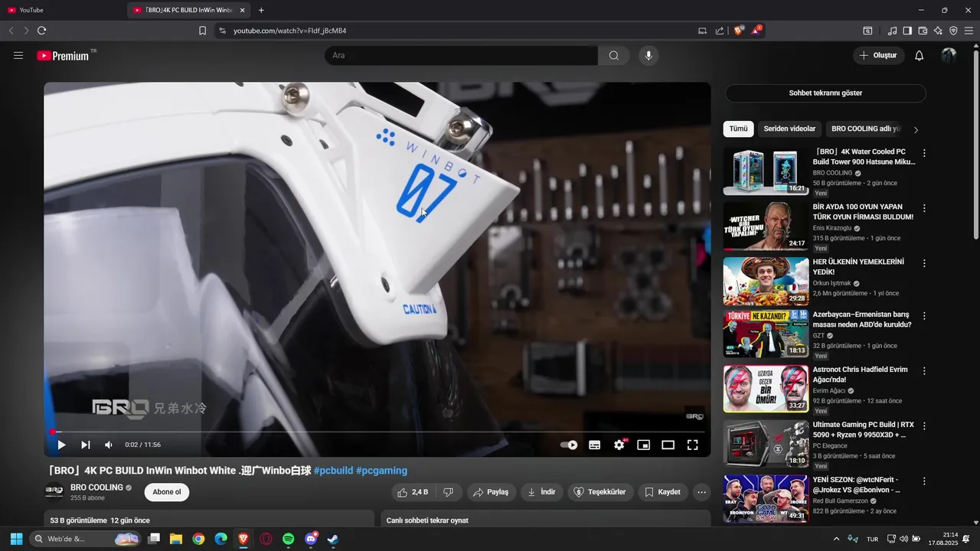This screenshot has width=980, height=551.
Task: Click the search magnifier button
Action: pos(614,56)
